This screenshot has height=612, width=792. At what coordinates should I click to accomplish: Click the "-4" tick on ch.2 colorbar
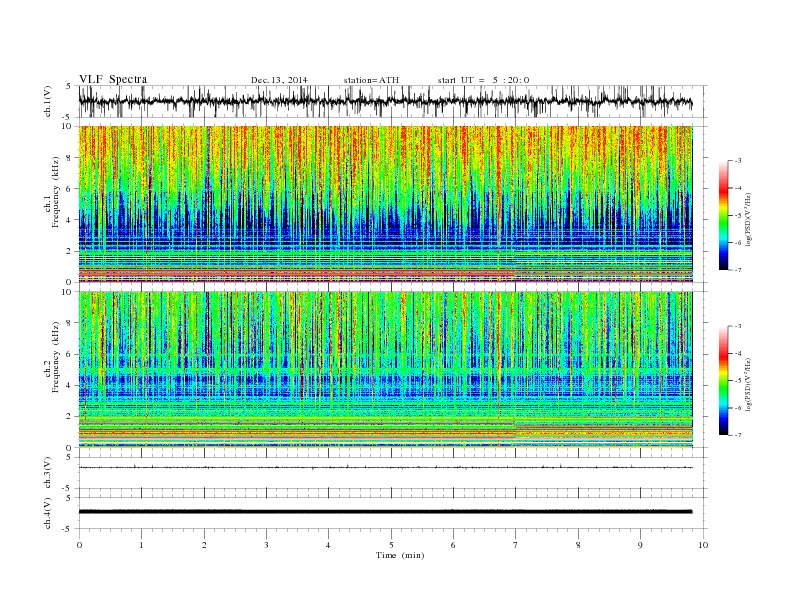(x=737, y=353)
